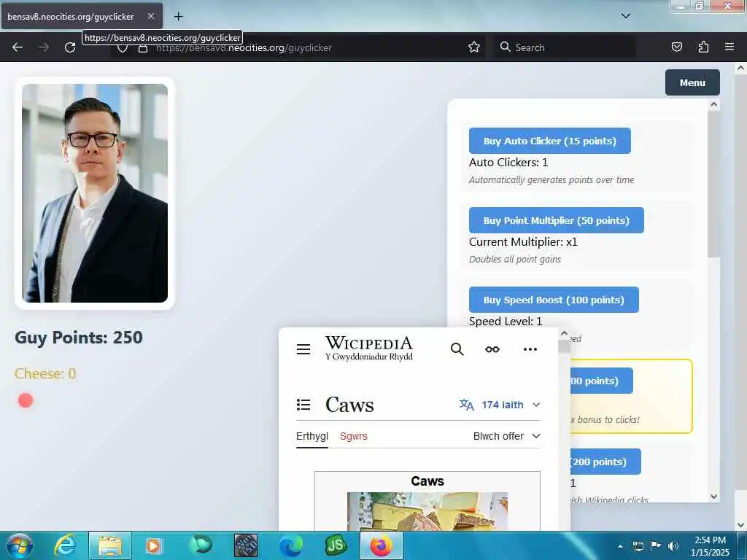
Task: Expand the list all tabs chevron
Action: pos(625,16)
